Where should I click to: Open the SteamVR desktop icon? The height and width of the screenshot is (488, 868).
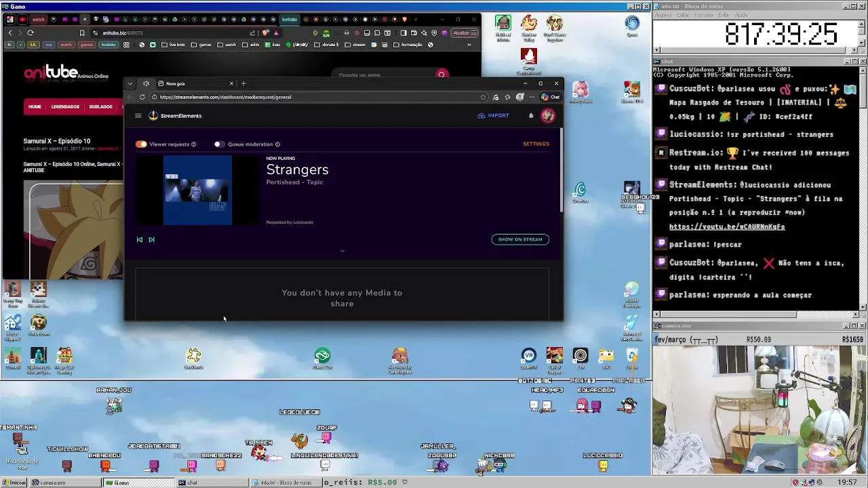pyautogui.click(x=528, y=359)
